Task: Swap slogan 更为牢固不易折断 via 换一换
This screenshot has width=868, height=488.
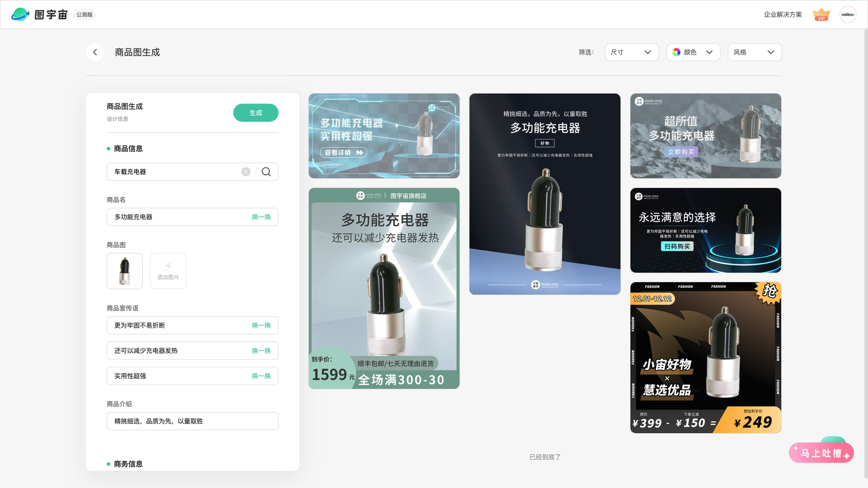Action: pos(261,326)
